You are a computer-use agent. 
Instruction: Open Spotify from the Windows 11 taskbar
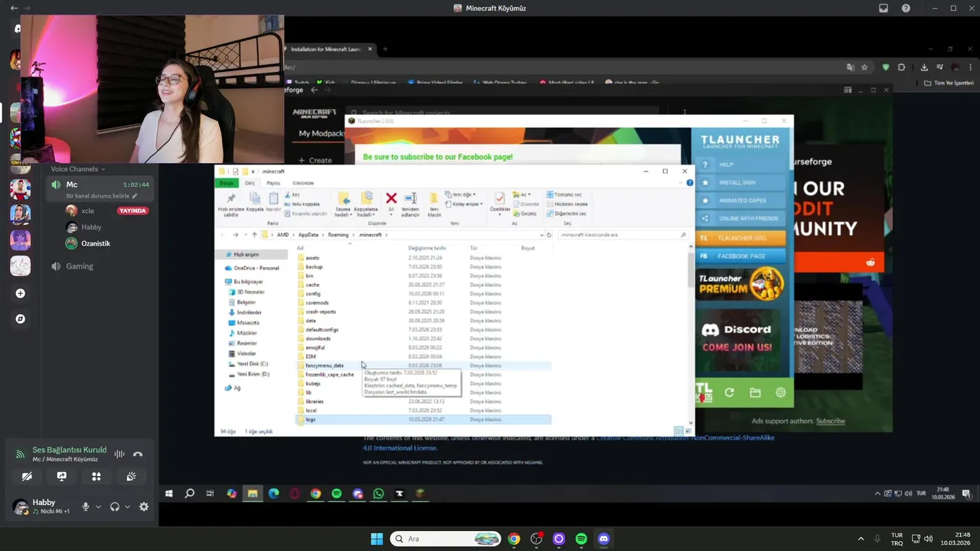point(581,539)
